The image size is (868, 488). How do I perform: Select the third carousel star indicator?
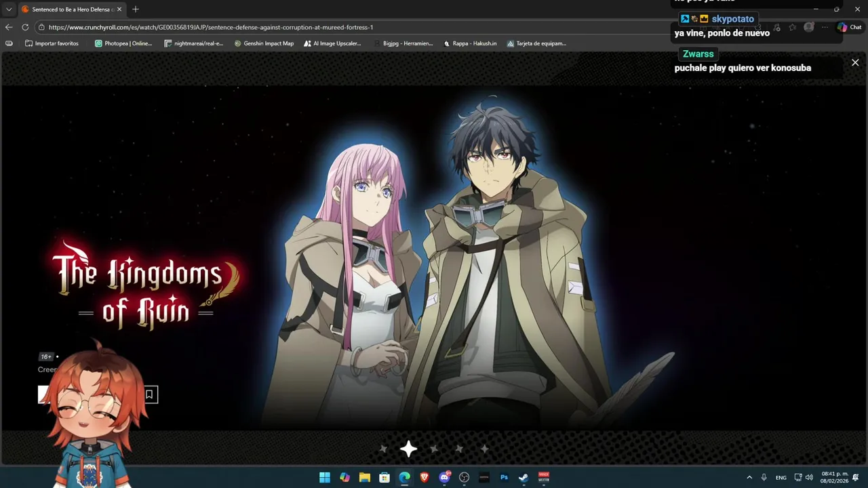point(434,449)
